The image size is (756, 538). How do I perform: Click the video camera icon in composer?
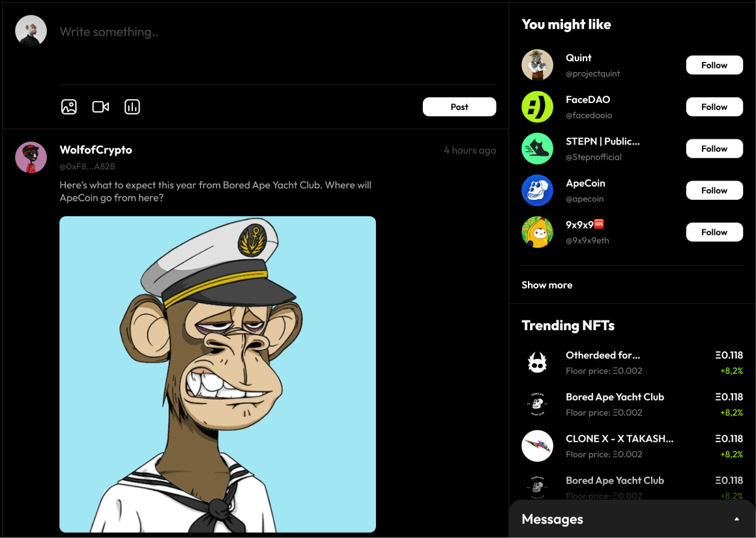tap(100, 107)
